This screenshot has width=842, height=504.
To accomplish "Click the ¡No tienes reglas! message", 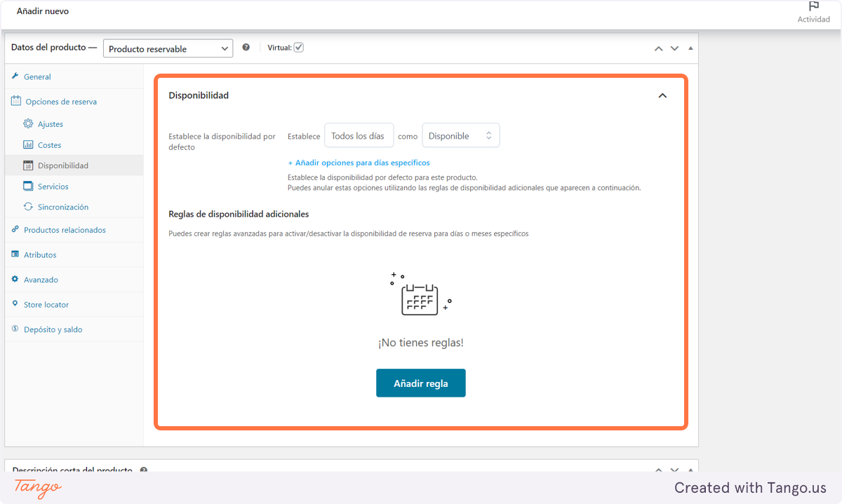I will 421,343.
